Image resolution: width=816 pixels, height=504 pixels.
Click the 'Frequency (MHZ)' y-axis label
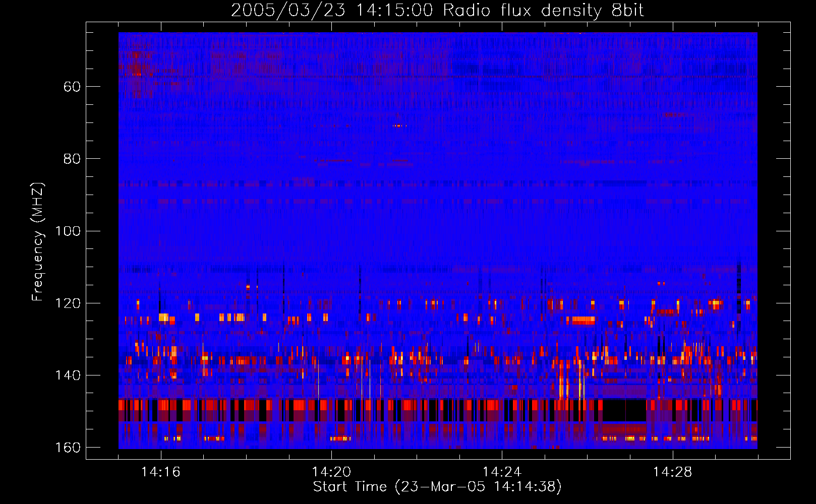coord(38,242)
